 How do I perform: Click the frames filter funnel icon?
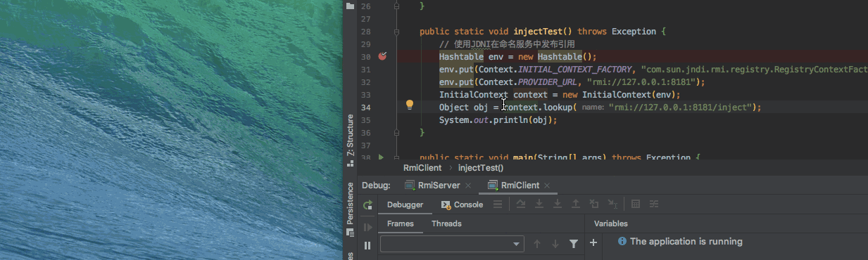pyautogui.click(x=574, y=244)
